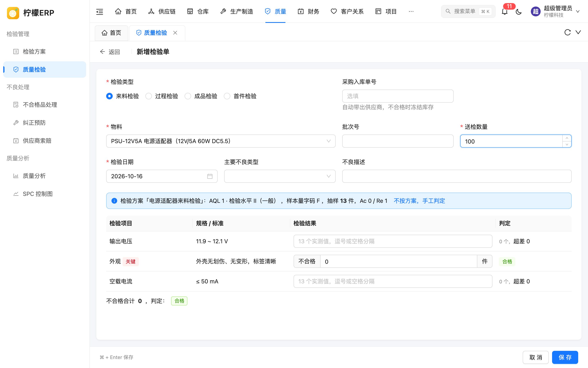Click 返回 to go back
The width and height of the screenshot is (588, 368).
110,52
